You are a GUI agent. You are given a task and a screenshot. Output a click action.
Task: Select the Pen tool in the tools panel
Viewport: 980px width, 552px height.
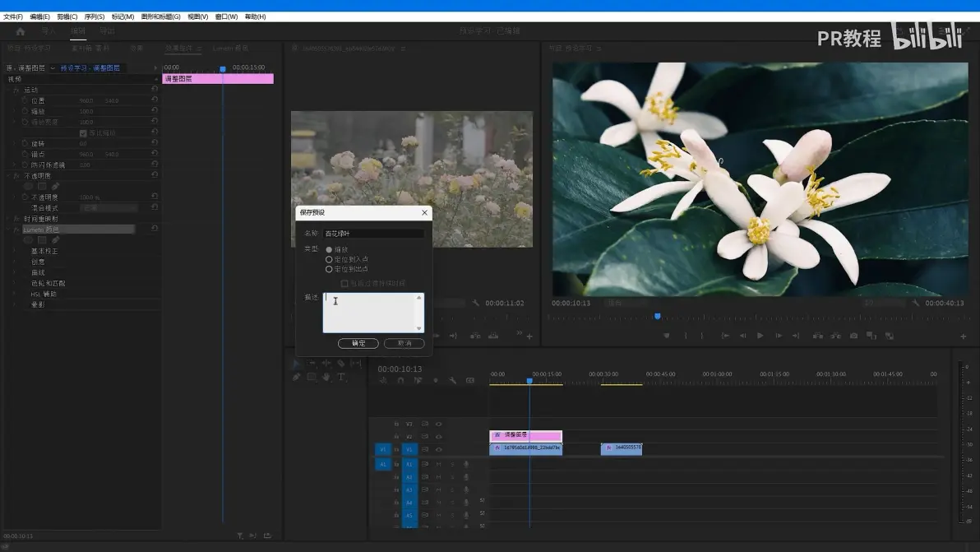pyautogui.click(x=297, y=377)
